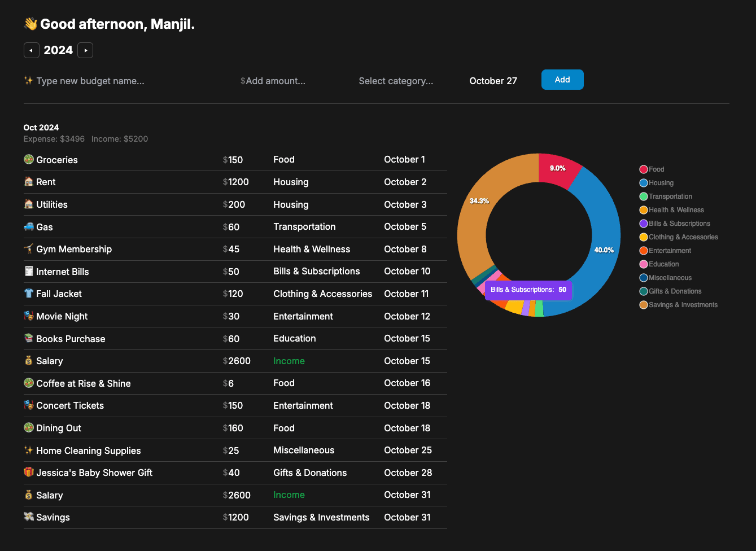Open category Clothing & Accessories on Fall Jacket row
This screenshot has width=756, height=551.
[322, 294]
